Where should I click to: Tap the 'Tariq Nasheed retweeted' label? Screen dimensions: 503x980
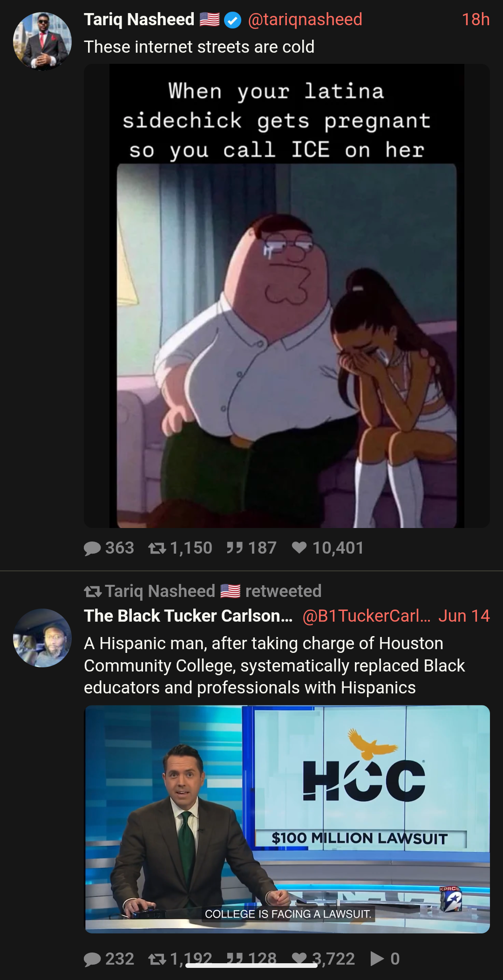point(203,591)
